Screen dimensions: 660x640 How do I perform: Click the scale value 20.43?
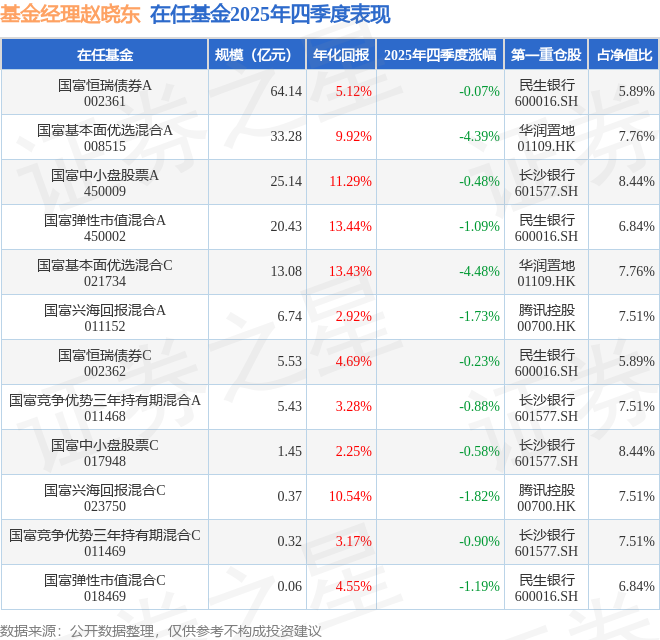(x=286, y=227)
